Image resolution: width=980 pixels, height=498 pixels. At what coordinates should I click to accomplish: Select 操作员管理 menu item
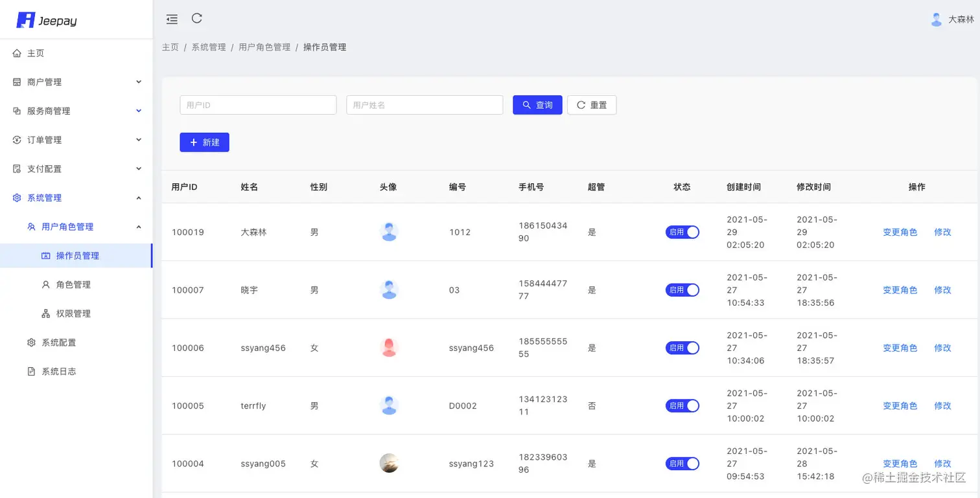click(76, 256)
